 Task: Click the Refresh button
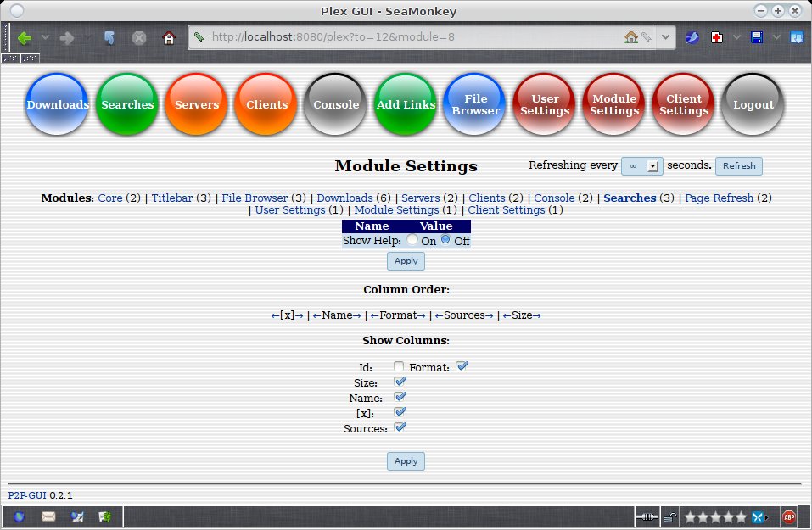coord(739,166)
